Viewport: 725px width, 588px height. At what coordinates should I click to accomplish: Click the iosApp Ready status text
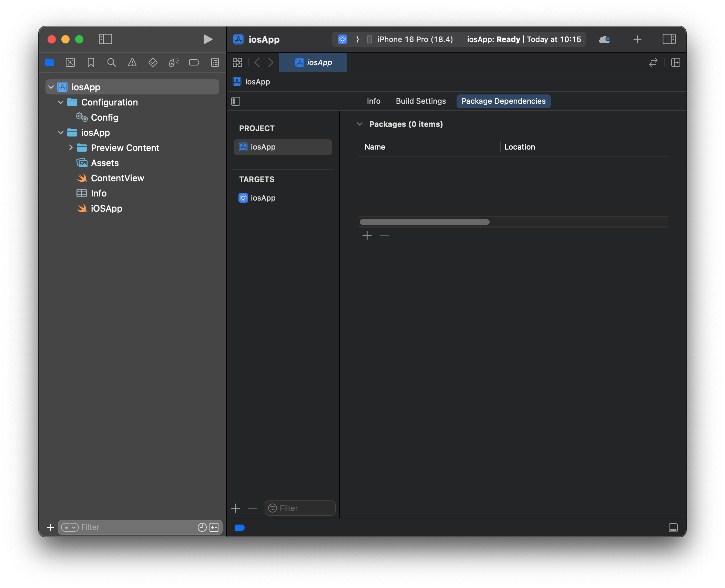pos(524,39)
